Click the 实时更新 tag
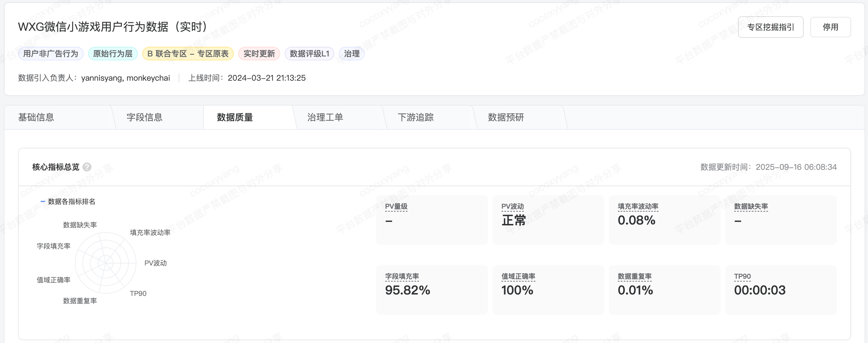This screenshot has height=343, width=868. point(259,54)
